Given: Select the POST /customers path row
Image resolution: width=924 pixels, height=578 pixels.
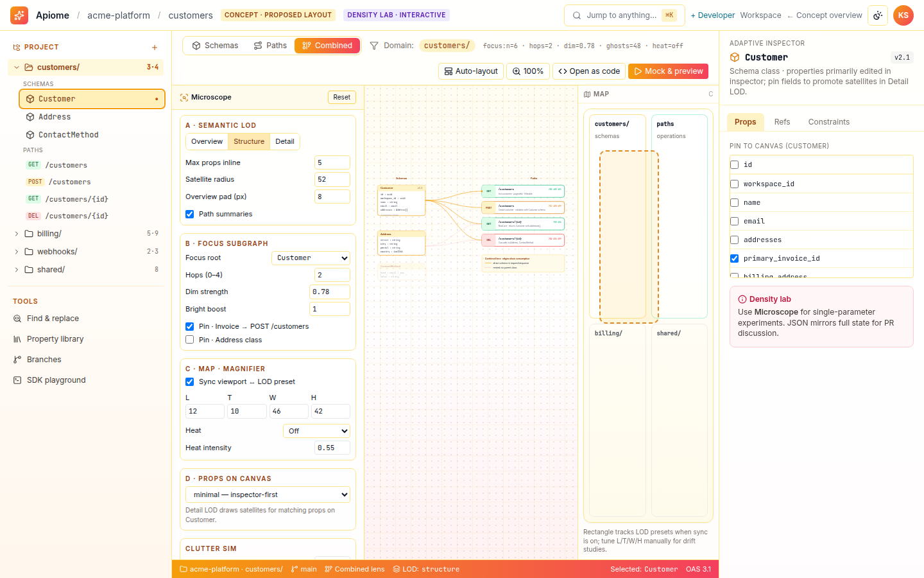Looking at the screenshot, I should (92, 182).
